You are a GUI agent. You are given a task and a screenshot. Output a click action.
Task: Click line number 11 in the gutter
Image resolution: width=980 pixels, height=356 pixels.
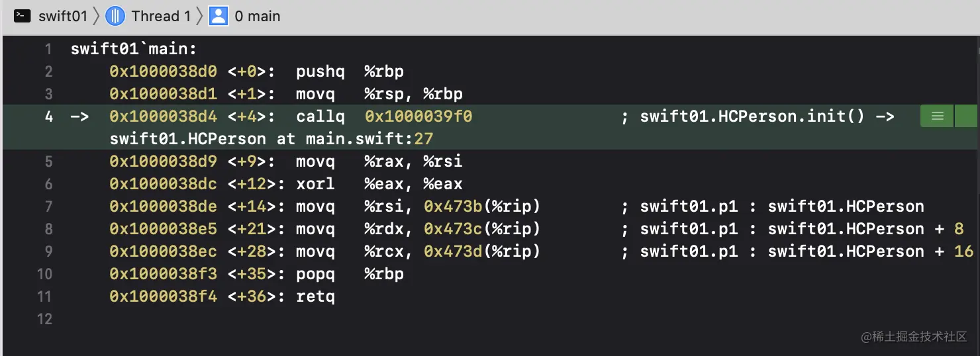point(44,296)
